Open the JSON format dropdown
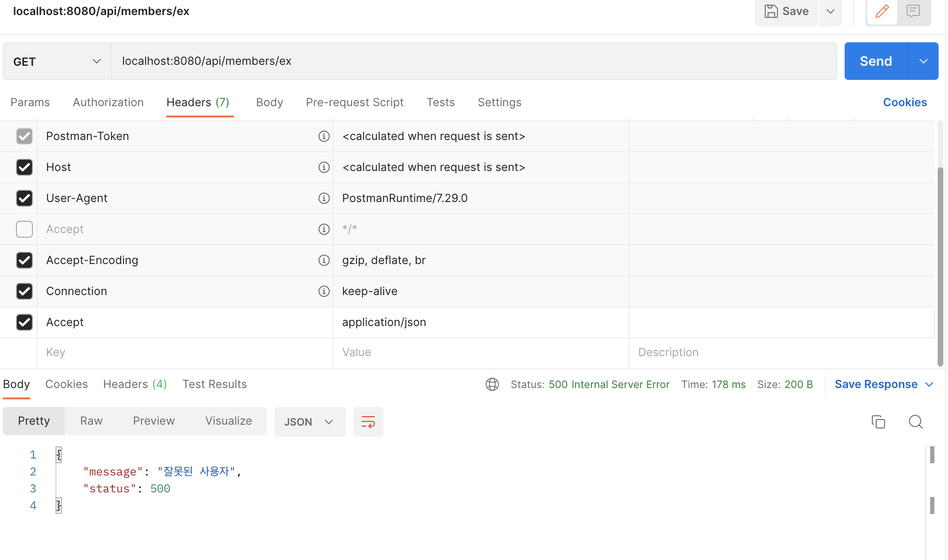This screenshot has width=948, height=560. click(x=309, y=422)
